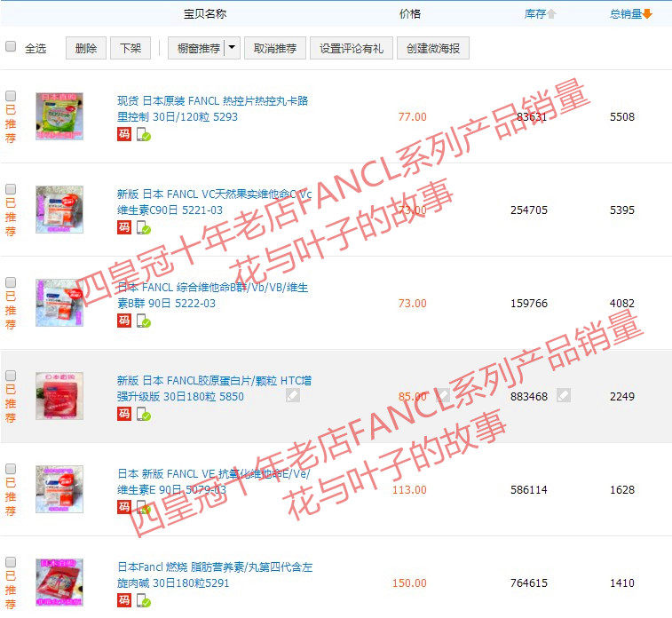
Task: Click the red 码 icon under the VE维他命E product
Action: click(x=124, y=507)
